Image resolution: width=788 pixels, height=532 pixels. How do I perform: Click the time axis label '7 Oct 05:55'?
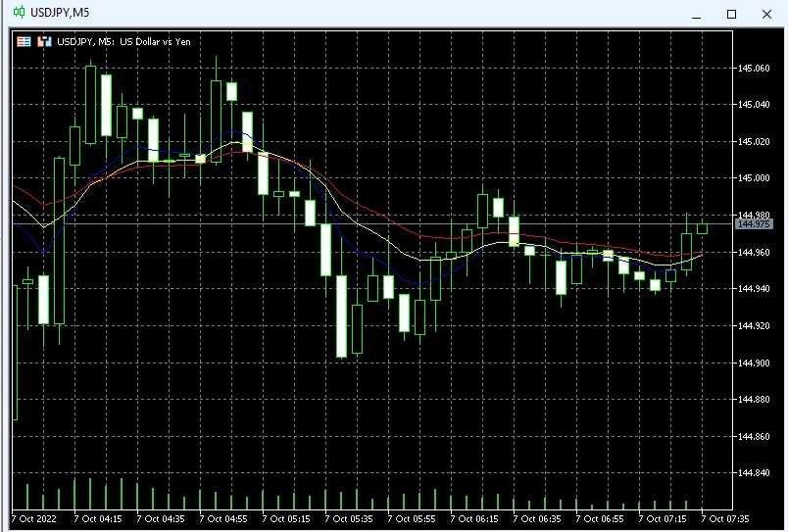(x=412, y=518)
